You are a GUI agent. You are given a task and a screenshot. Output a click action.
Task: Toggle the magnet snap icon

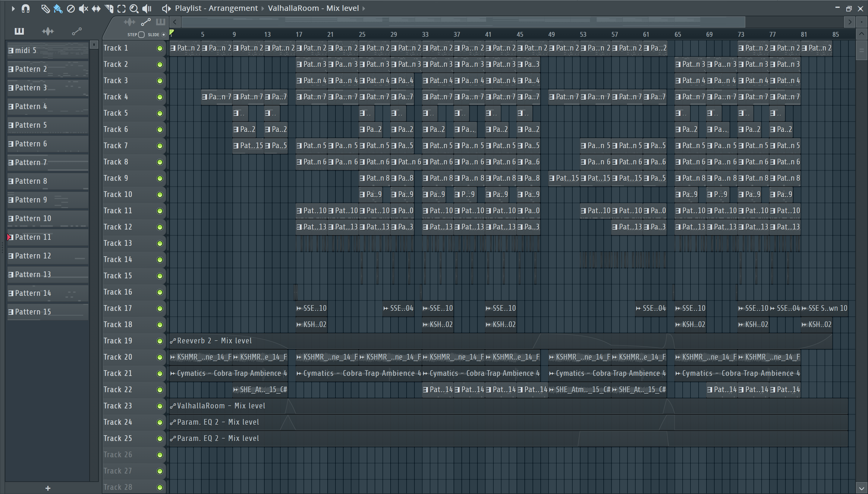tap(25, 8)
